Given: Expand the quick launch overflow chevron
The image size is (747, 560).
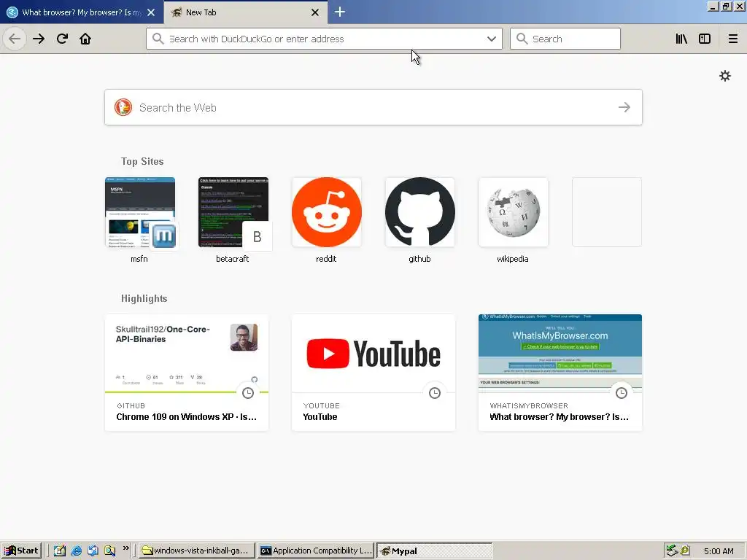Looking at the screenshot, I should 125,548.
